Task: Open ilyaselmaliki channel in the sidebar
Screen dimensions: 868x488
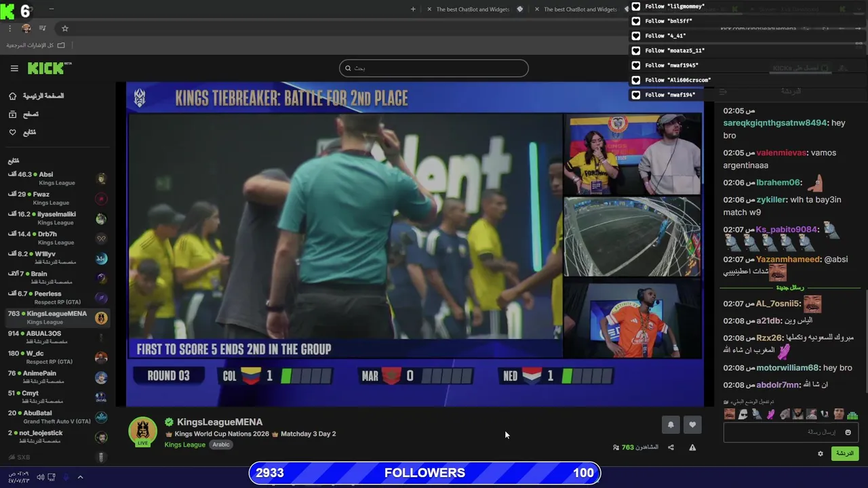Action: coord(58,218)
